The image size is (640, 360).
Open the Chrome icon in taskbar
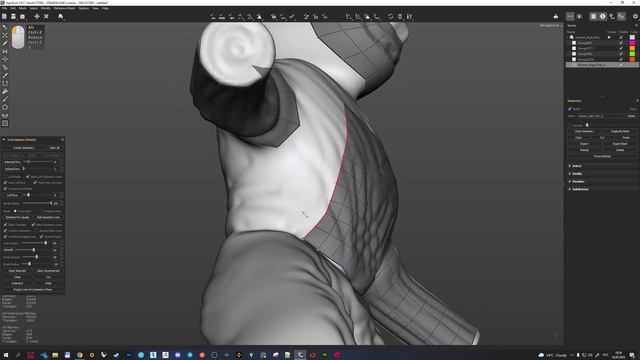point(80,355)
